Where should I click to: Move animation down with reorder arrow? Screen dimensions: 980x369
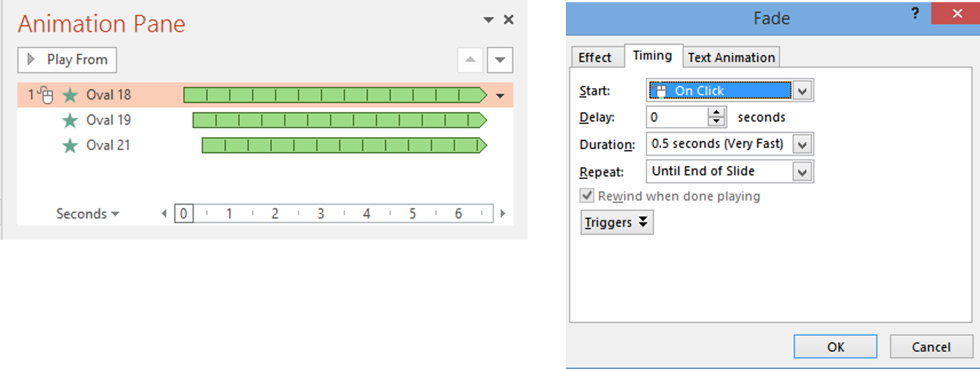500,60
